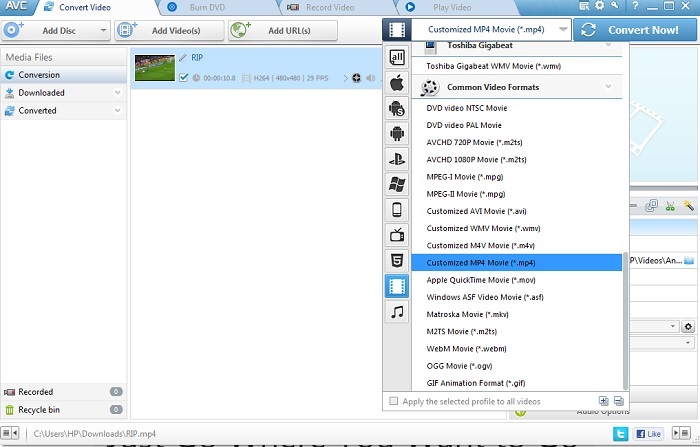Screen dimensions: 700x447
Task: Click the gear settings icon beside dropdown
Action: point(688,326)
